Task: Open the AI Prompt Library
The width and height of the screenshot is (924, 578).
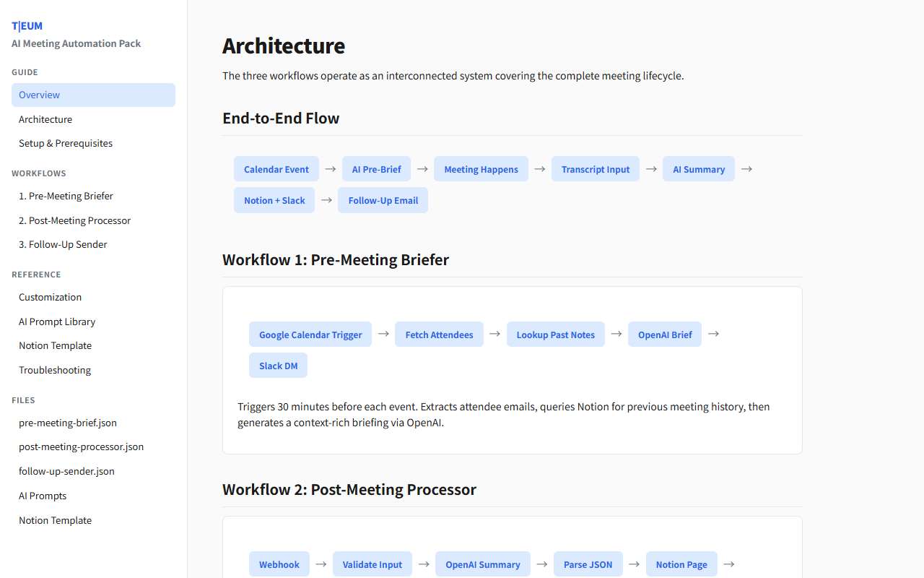Action: tap(56, 322)
